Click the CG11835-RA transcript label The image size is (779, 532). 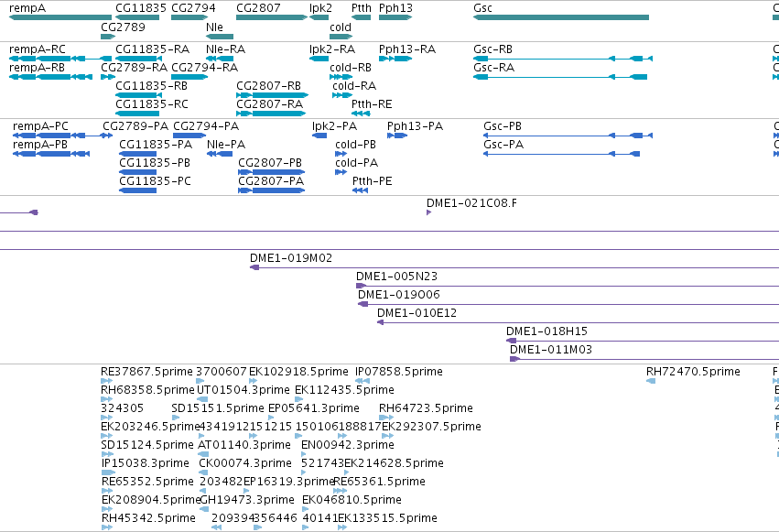153,49
